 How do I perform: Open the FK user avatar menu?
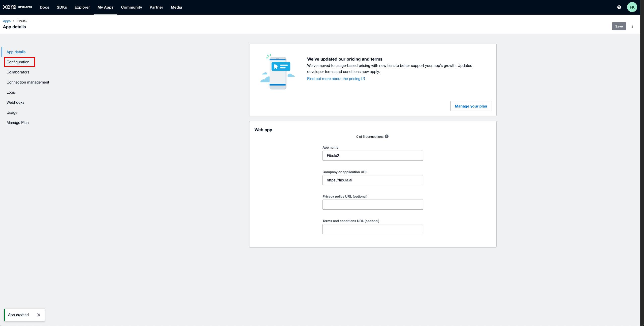point(632,7)
